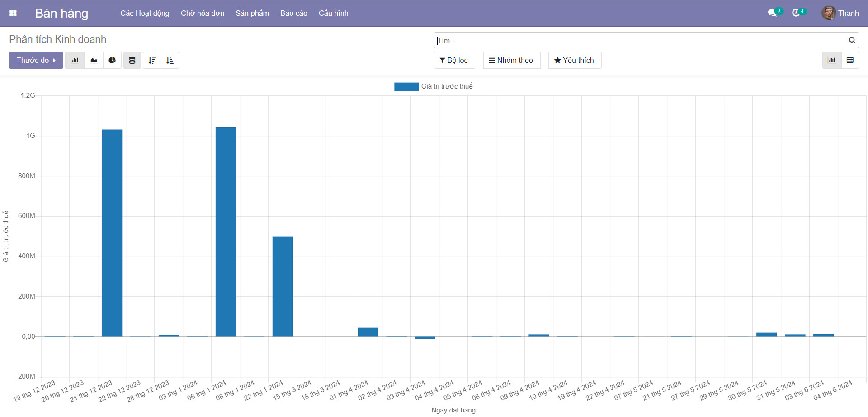
Task: Switch to line chart mode
Action: pos(94,60)
